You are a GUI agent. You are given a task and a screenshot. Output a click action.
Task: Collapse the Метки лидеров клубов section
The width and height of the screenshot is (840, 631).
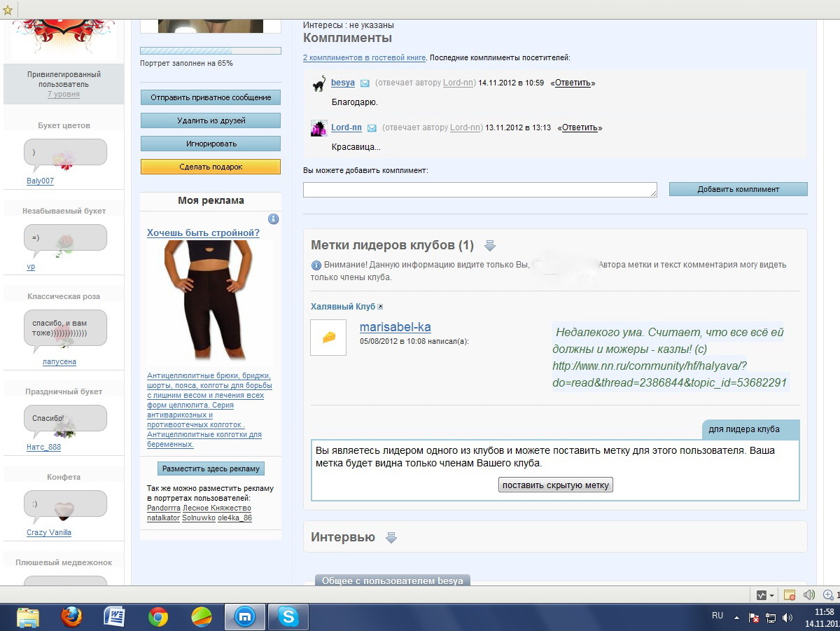[490, 246]
